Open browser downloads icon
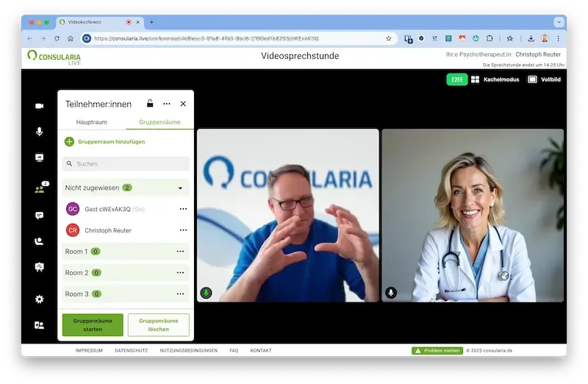Viewport: 588px width, 384px height. (531, 38)
